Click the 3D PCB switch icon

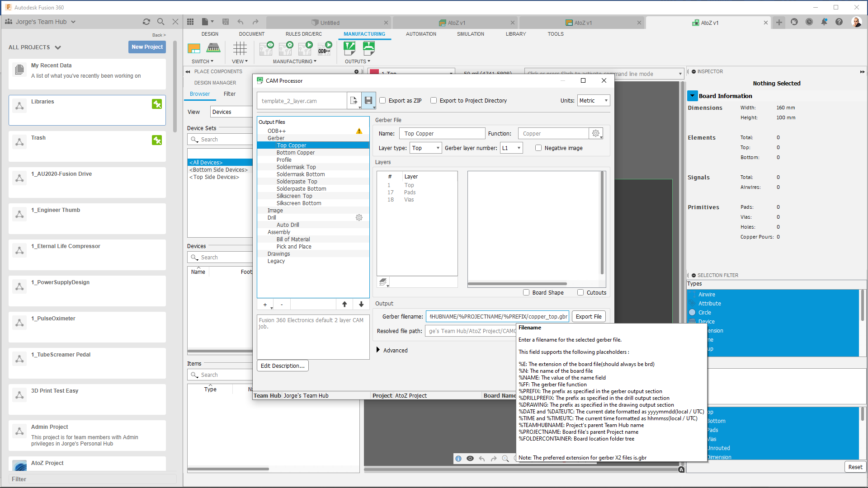213,48
